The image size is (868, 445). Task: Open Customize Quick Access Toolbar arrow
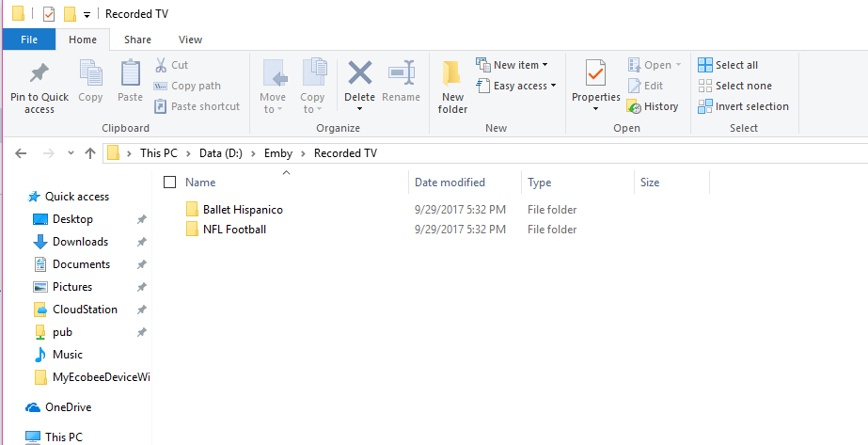pyautogui.click(x=87, y=15)
